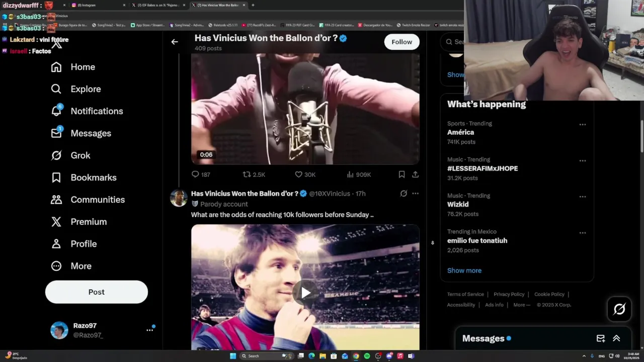The width and height of the screenshot is (644, 362).
Task: Open options for the América trend
Action: click(x=582, y=124)
